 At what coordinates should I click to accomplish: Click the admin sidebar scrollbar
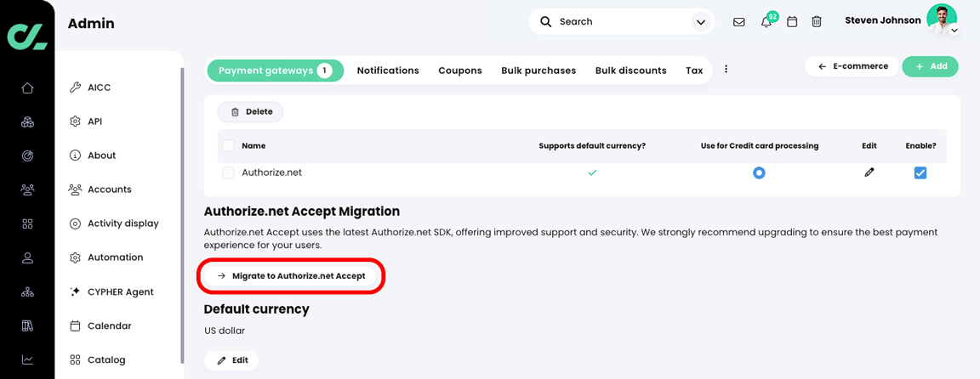pos(182,215)
